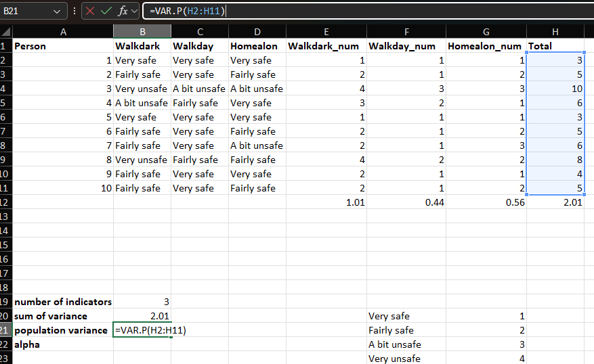The image size is (594, 364).
Task: Click the Total header cell
Action: tap(555, 46)
